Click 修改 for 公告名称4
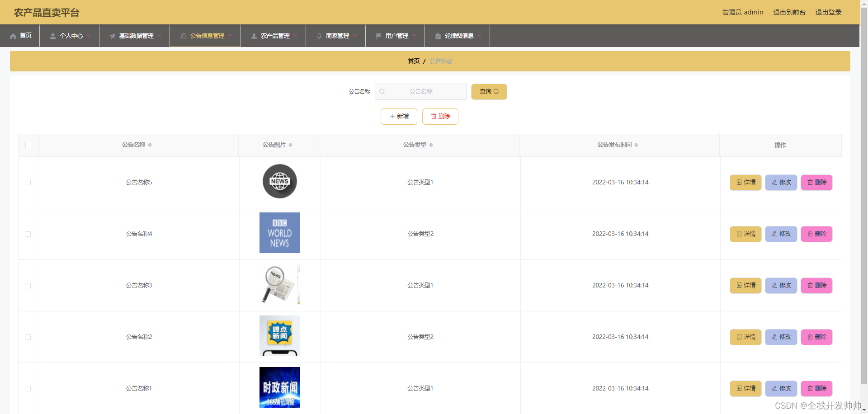Image resolution: width=868 pixels, height=414 pixels. [781, 234]
